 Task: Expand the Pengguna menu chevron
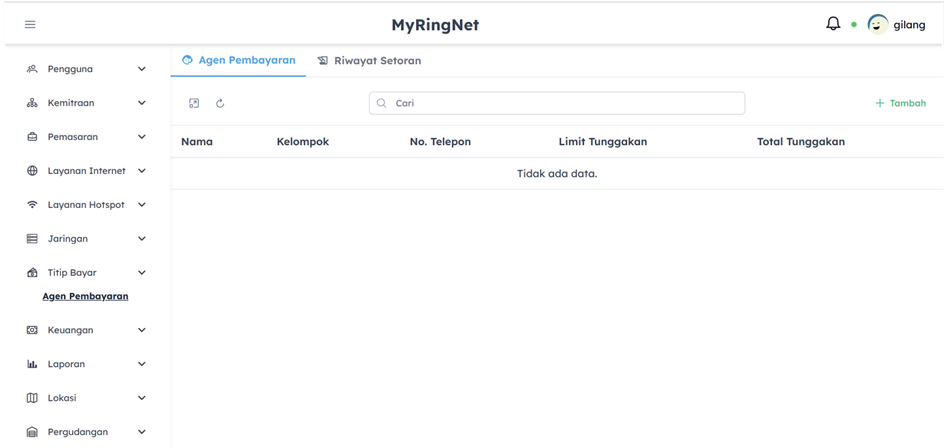click(x=141, y=69)
